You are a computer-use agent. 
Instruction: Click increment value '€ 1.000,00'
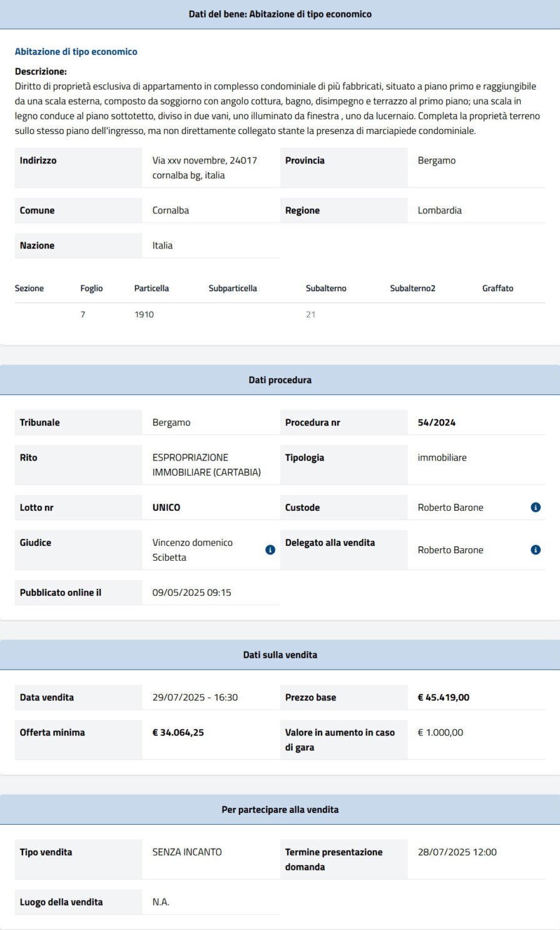(440, 733)
